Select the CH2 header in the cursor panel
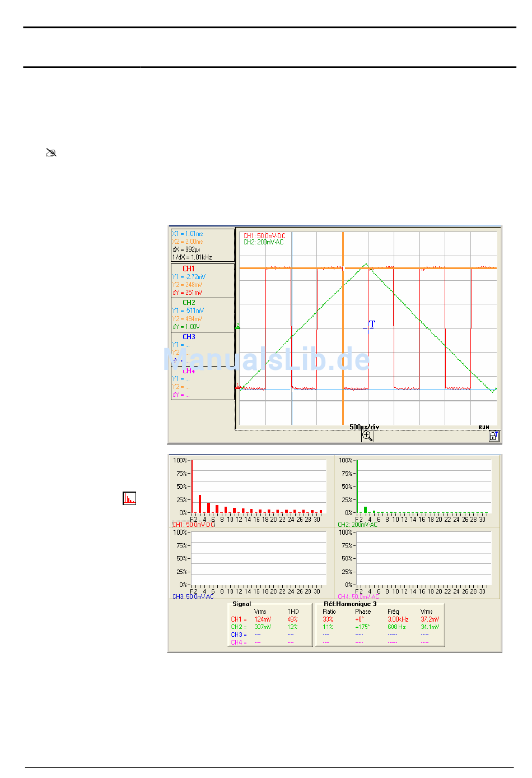Screen dimensions: 532x778 [189, 303]
